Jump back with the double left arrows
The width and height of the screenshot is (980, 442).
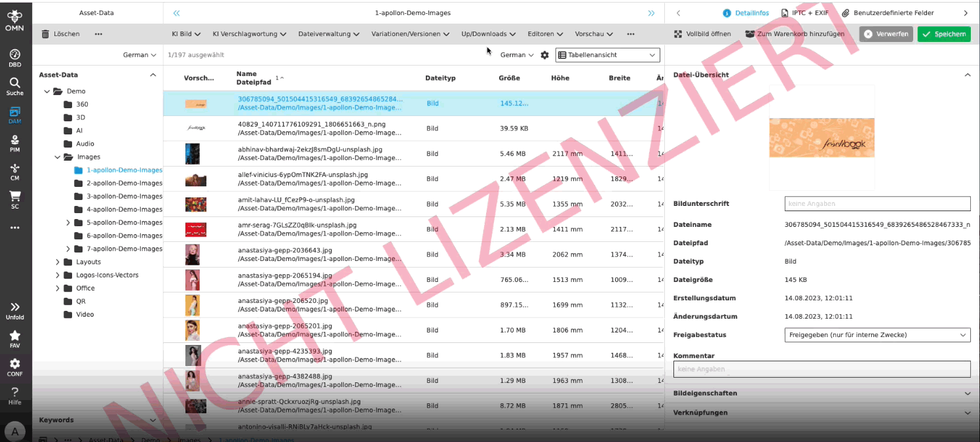click(176, 13)
